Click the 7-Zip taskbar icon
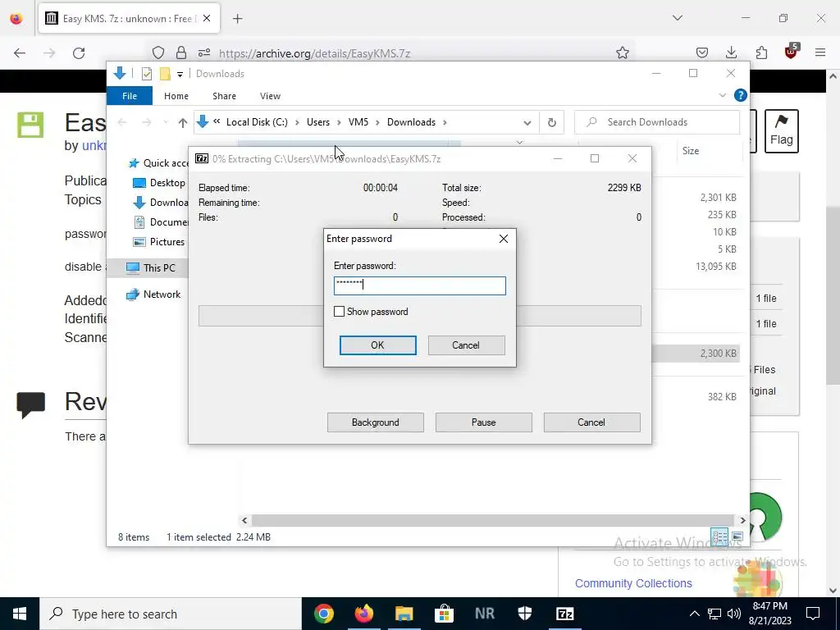The height and width of the screenshot is (630, 840). (564, 614)
